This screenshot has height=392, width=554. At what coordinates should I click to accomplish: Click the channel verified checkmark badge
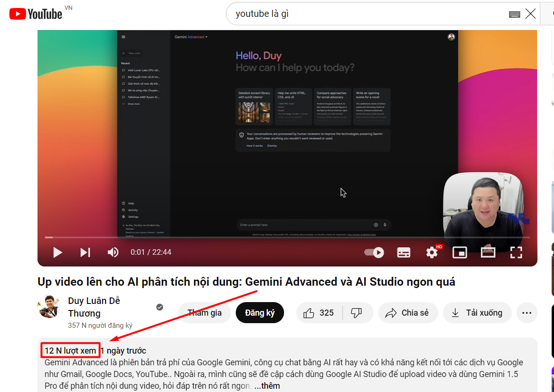pos(160,307)
